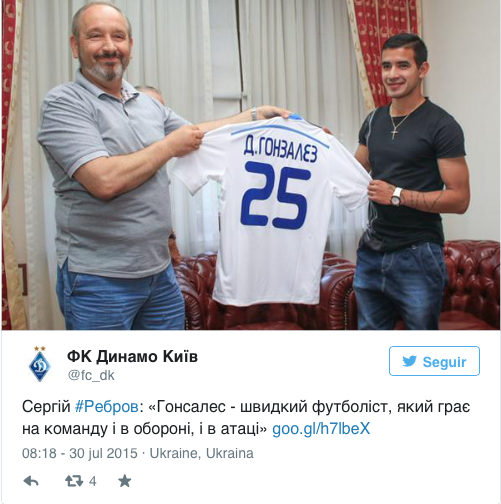Click the retweet count 4
This screenshot has width=501, height=504.
[93, 481]
